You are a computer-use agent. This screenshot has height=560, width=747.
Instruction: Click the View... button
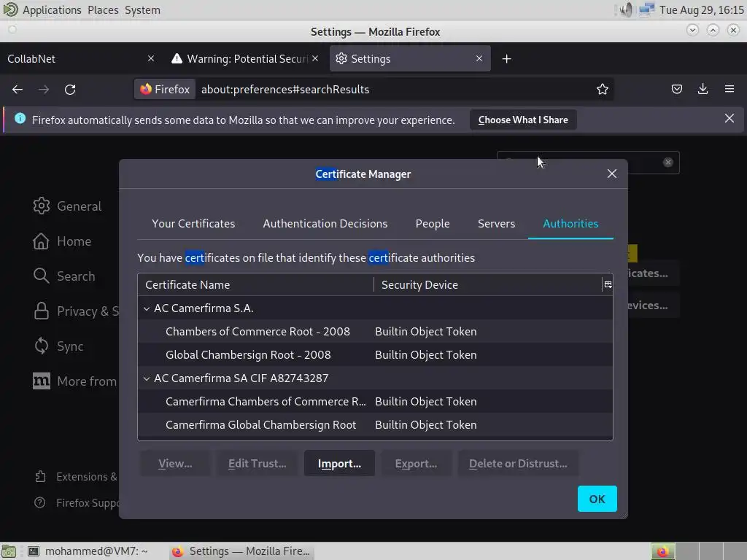click(x=175, y=464)
